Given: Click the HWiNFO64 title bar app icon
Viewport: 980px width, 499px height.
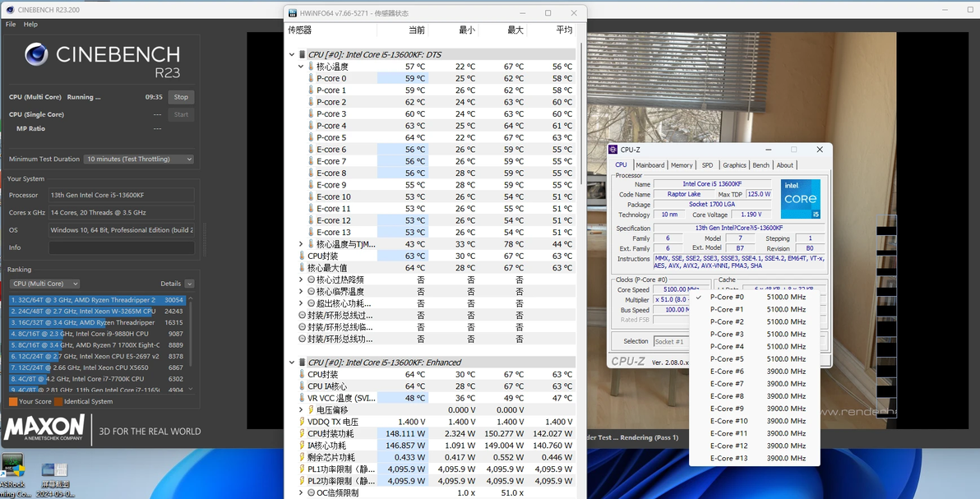Looking at the screenshot, I should (x=293, y=12).
